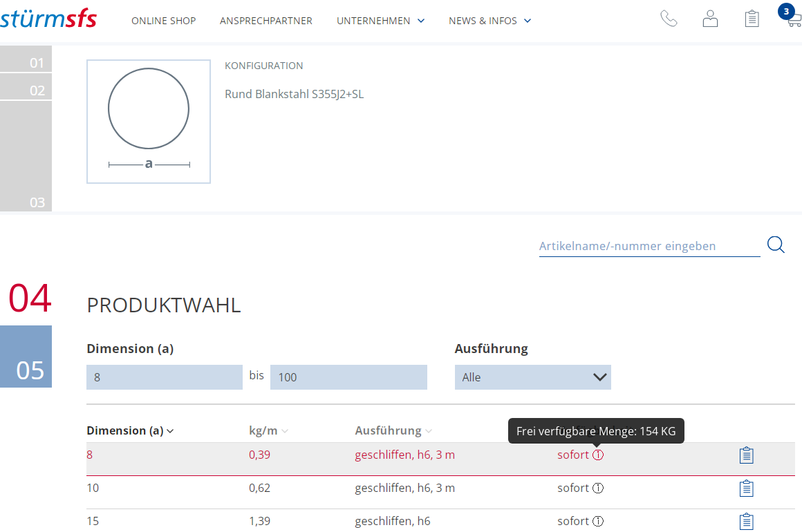The width and height of the screenshot is (802, 532).
Task: Click clipboard icon for dimension 15 row
Action: 746,522
